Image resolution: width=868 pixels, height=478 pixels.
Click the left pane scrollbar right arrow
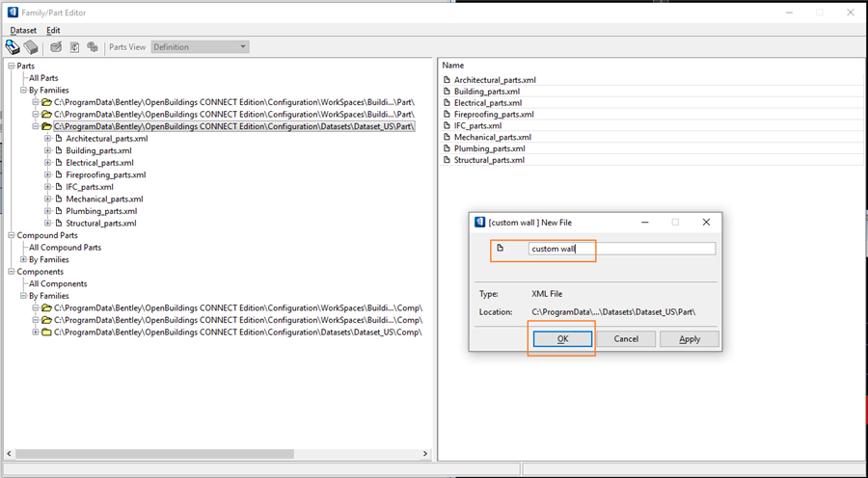pyautogui.click(x=425, y=454)
